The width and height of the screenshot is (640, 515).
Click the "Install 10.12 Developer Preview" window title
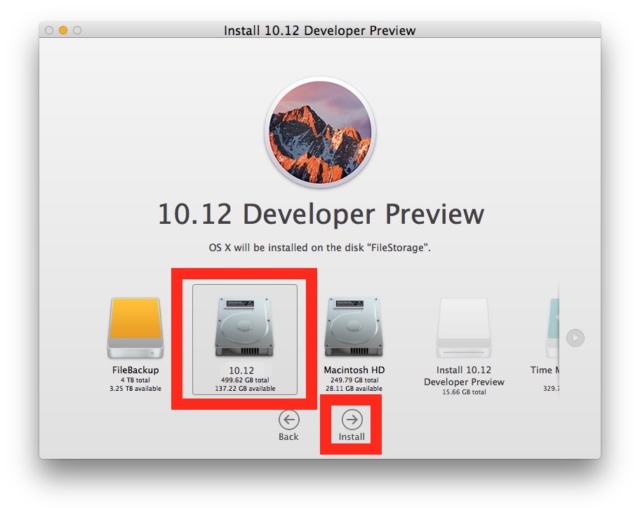coord(320,31)
